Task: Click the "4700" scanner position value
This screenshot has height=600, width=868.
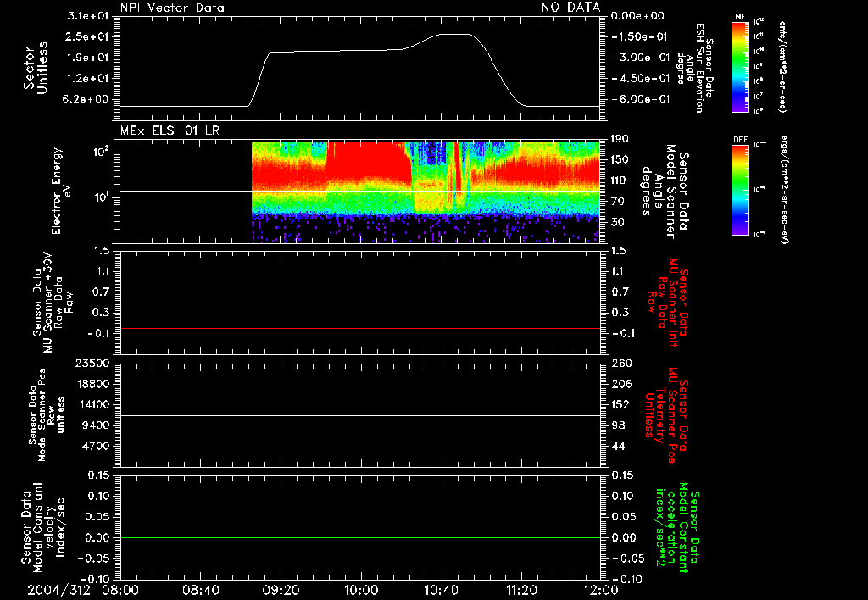Action: pos(95,446)
